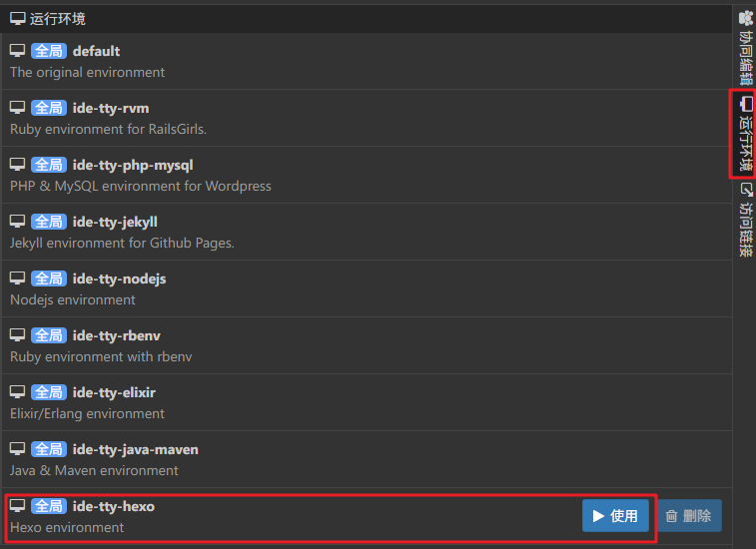The width and height of the screenshot is (756, 549).
Task: Open the 运行环境 sidebar tab
Action: (745, 134)
